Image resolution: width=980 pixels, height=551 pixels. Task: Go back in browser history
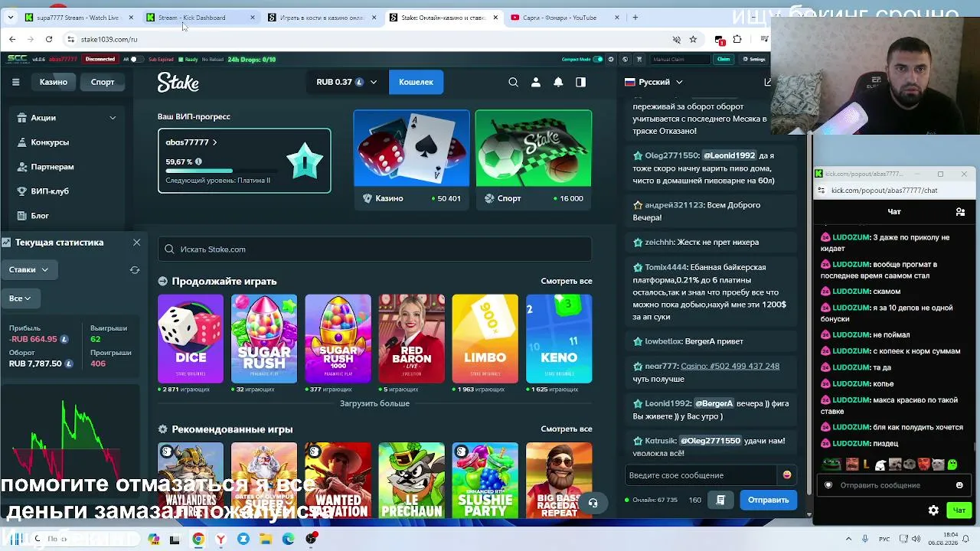pos(12,39)
